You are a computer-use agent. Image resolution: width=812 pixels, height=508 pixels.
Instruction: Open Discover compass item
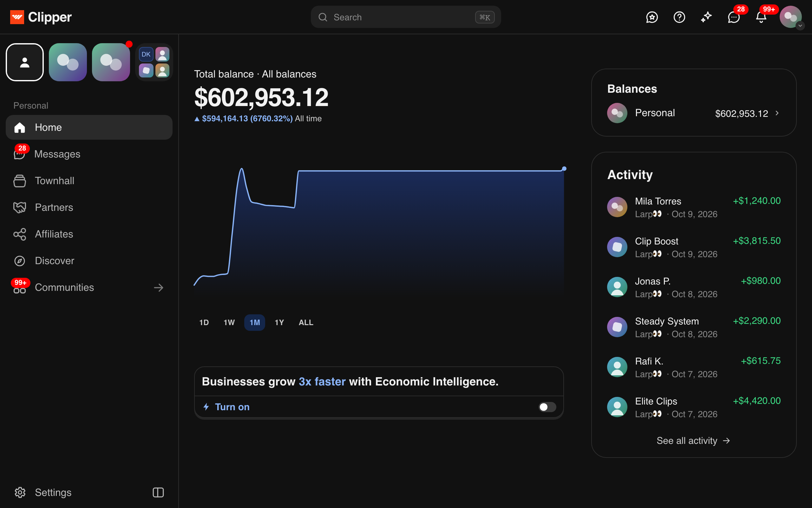89,261
